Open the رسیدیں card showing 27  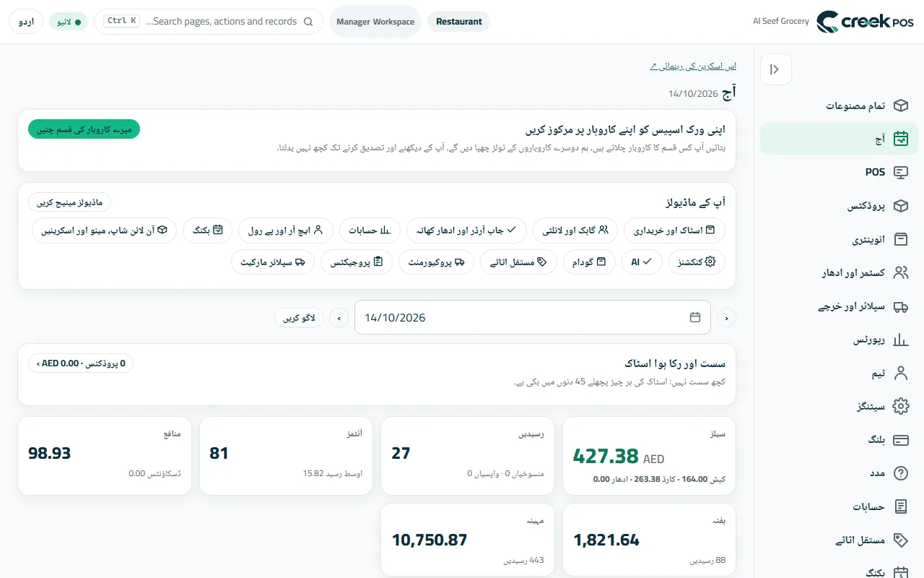point(468,456)
